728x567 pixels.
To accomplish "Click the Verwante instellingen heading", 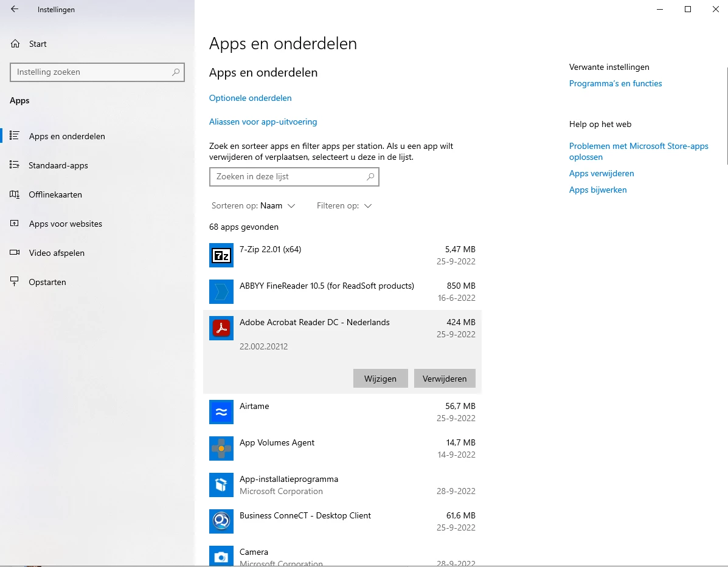I will click(609, 67).
